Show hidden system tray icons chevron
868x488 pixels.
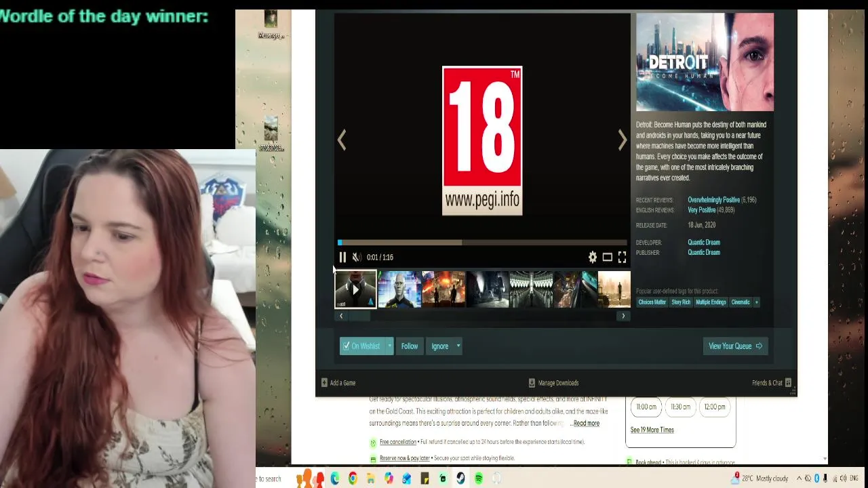[x=799, y=479]
